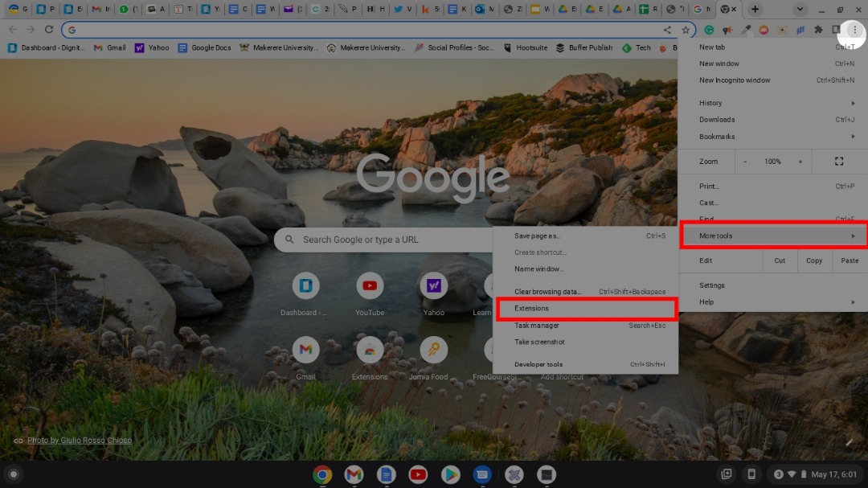Expand the History submenu

click(x=773, y=103)
